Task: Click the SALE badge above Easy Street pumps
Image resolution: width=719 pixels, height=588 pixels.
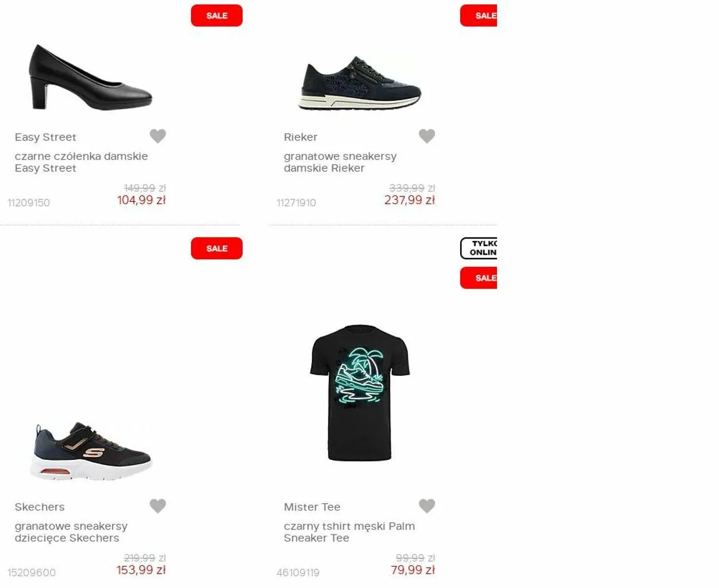Action: (x=217, y=16)
